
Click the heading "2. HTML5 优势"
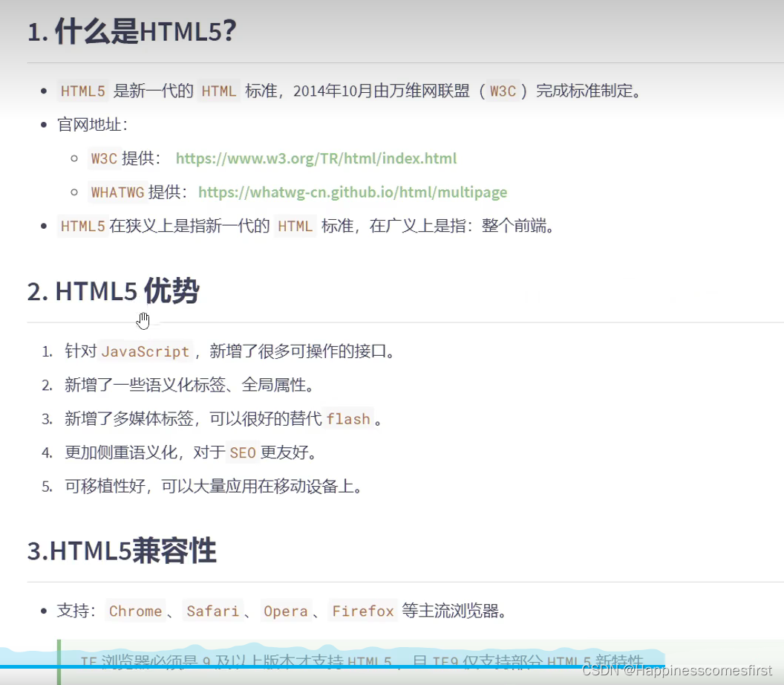(x=112, y=290)
